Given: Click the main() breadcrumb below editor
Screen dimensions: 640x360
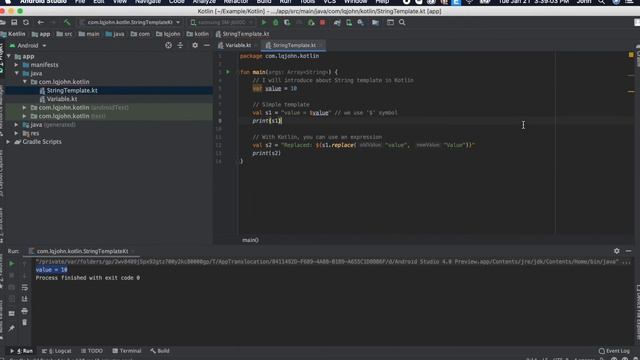Looking at the screenshot, I should point(250,240).
